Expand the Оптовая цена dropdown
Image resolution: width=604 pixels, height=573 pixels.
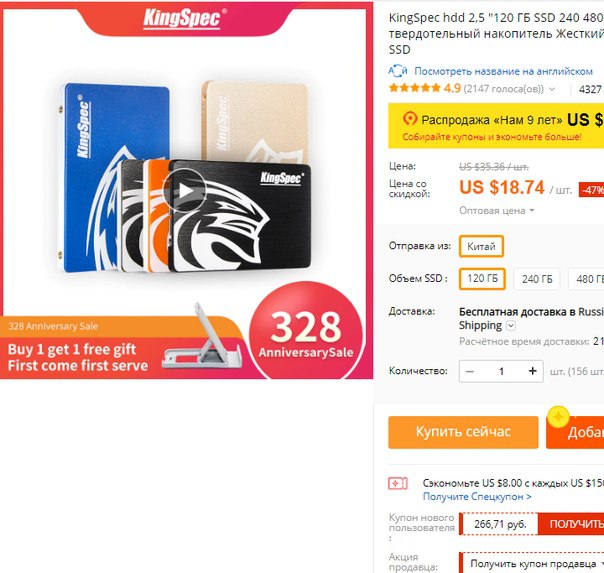pos(497,211)
